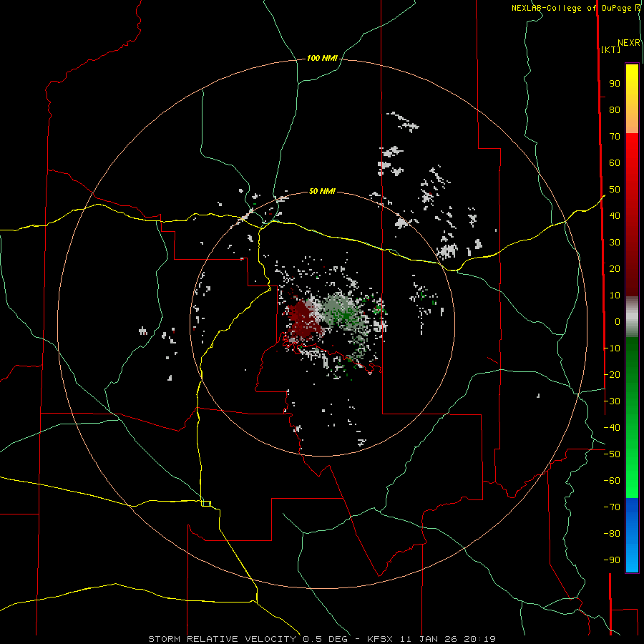Click the positive 20 knot scale label
Screen dimensions: 644x644
(x=615, y=268)
